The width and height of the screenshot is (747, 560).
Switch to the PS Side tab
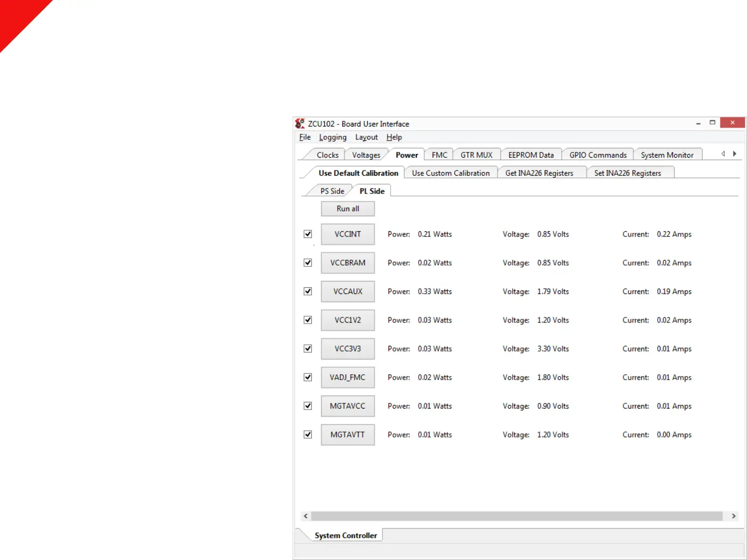[332, 191]
